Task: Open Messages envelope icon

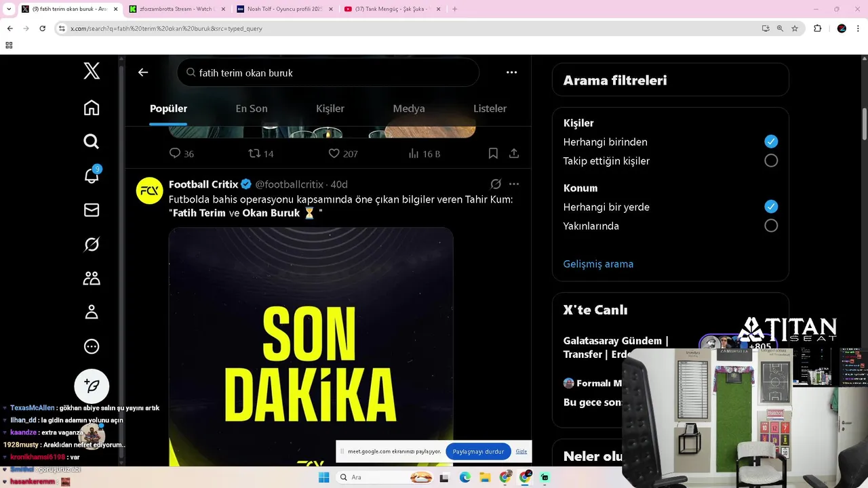Action: 92,210
